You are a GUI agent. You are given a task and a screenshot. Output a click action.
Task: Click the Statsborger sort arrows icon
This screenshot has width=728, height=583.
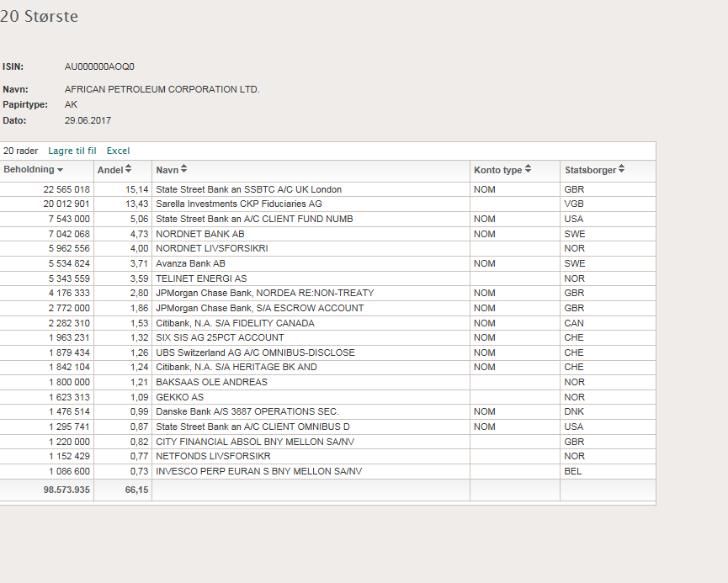621,169
